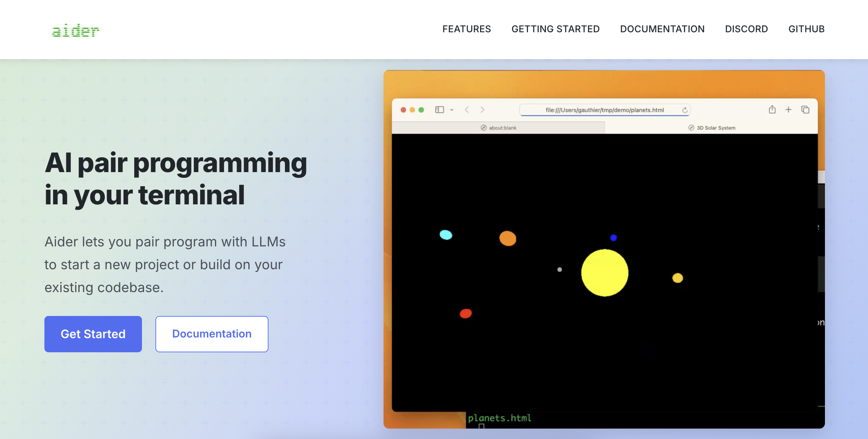The height and width of the screenshot is (439, 868).
Task: Click the Safari share icon
Action: pos(772,110)
